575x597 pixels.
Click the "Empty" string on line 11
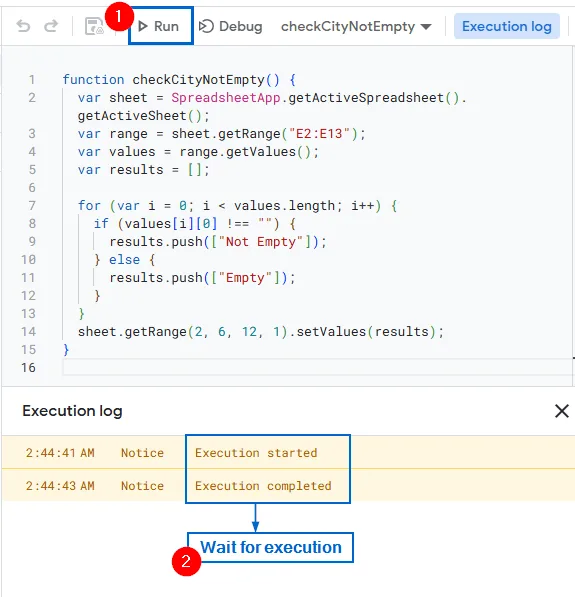coord(245,278)
